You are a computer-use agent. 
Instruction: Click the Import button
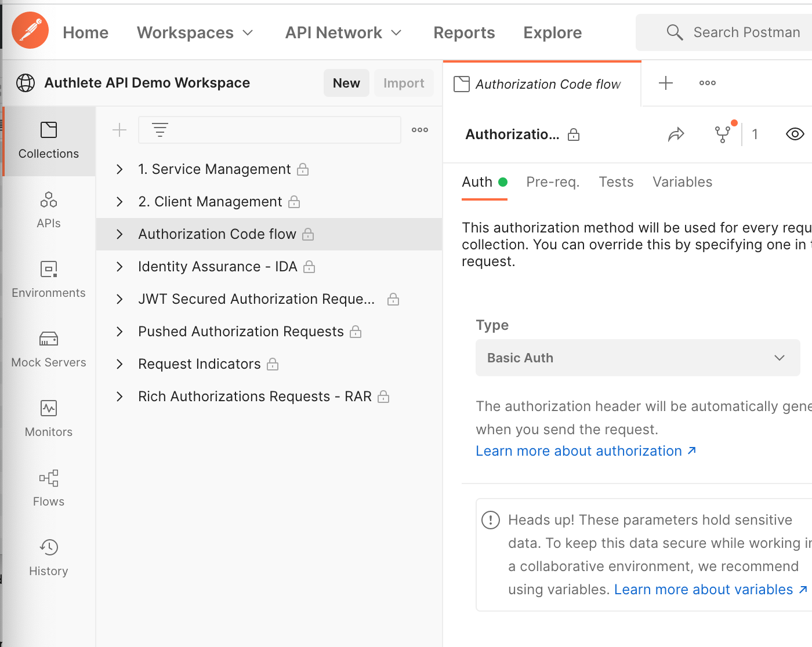pyautogui.click(x=404, y=83)
